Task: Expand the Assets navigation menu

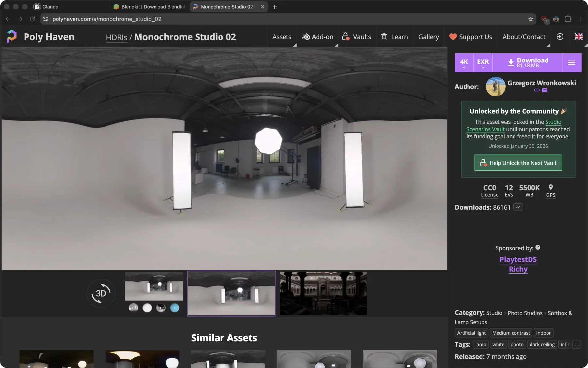Action: click(282, 37)
